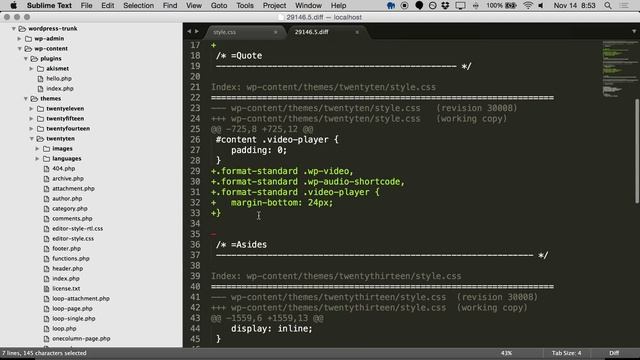Open footer.php in sidebar

coord(66,249)
